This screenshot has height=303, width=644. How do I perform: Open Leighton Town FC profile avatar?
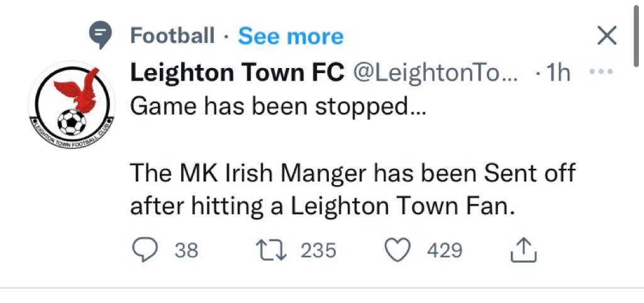pyautogui.click(x=72, y=105)
